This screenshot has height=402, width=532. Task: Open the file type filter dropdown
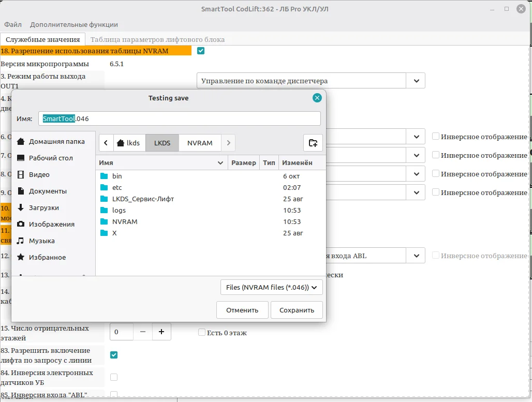271,287
